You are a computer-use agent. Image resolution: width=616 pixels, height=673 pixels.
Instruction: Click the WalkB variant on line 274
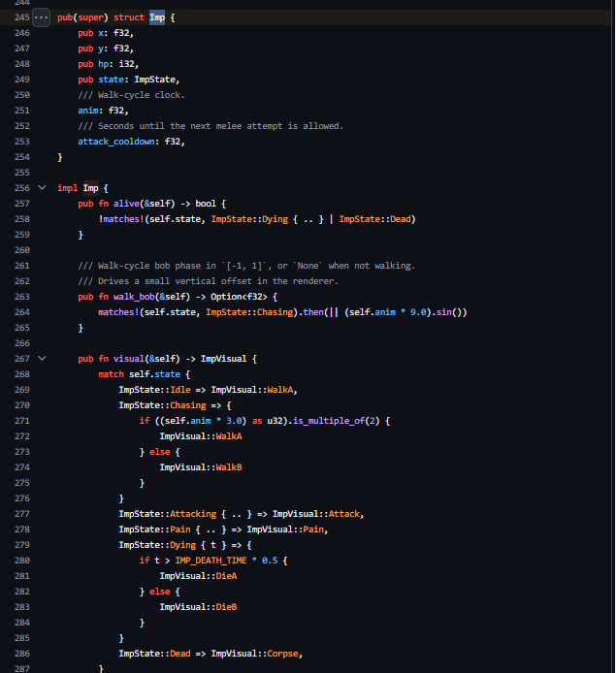[x=229, y=467]
